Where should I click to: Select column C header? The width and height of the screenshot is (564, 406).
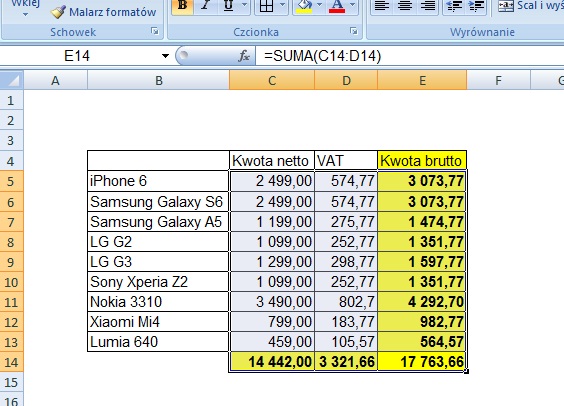[272, 80]
